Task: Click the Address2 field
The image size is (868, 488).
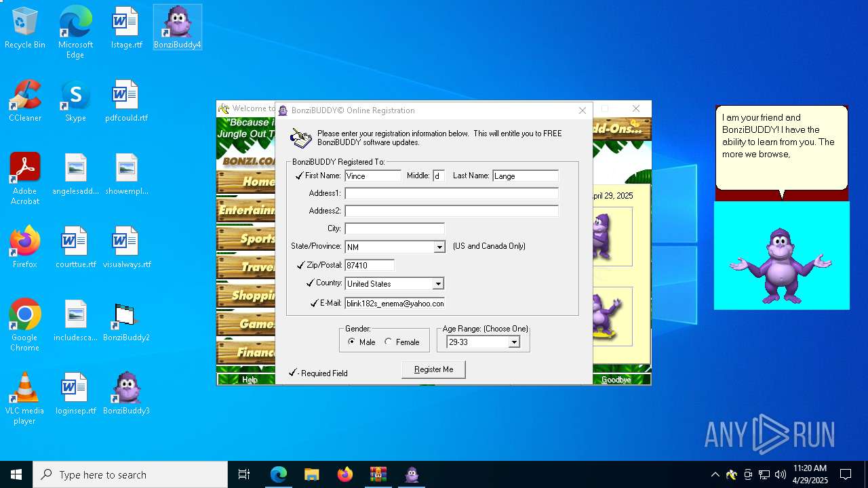Action: pyautogui.click(x=452, y=211)
